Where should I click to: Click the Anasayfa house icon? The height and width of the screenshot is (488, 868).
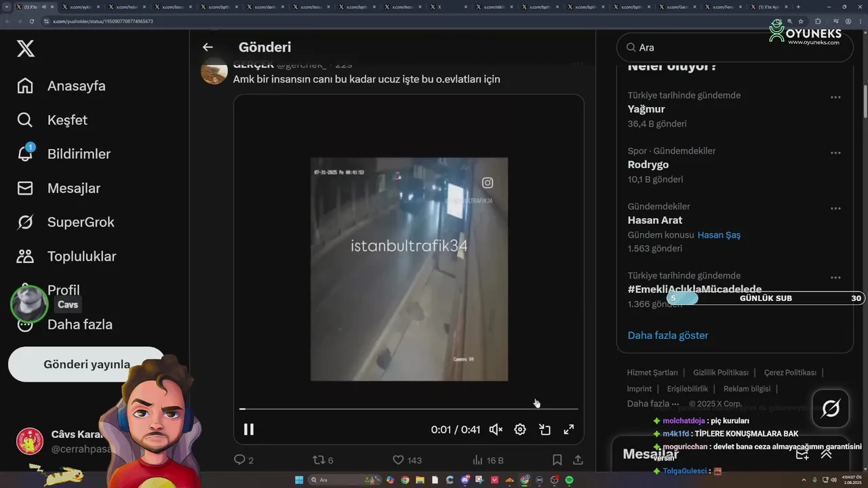pyautogui.click(x=25, y=86)
